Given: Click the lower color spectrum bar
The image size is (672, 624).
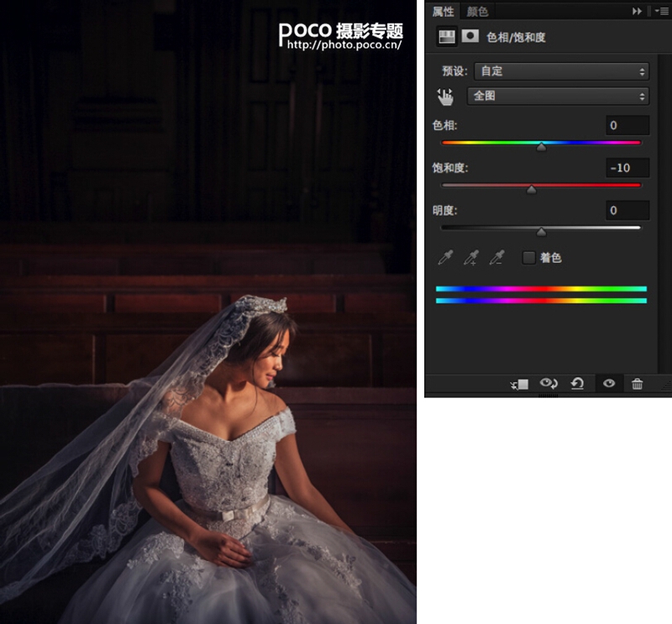Looking at the screenshot, I should pyautogui.click(x=541, y=301).
